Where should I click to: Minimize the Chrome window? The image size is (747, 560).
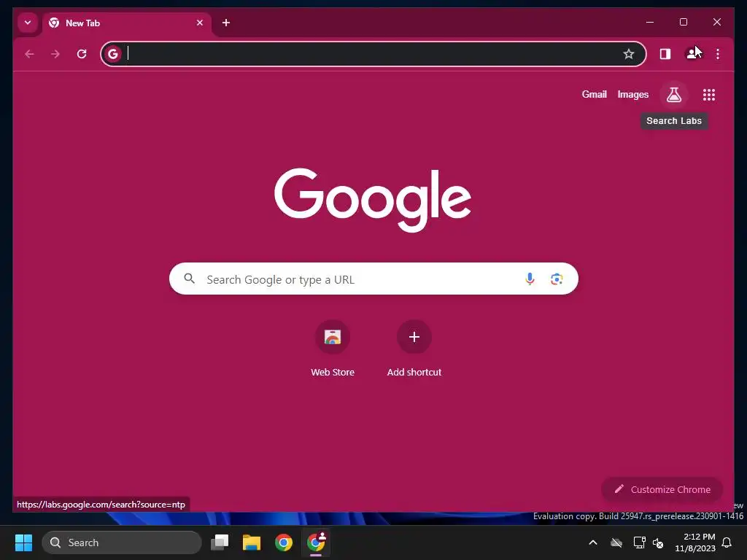[650, 22]
